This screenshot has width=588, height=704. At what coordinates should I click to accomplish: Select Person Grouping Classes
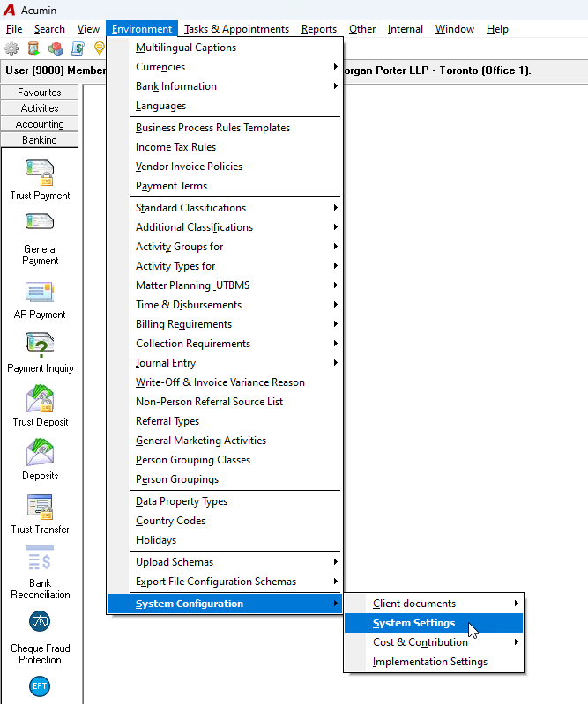click(225, 460)
